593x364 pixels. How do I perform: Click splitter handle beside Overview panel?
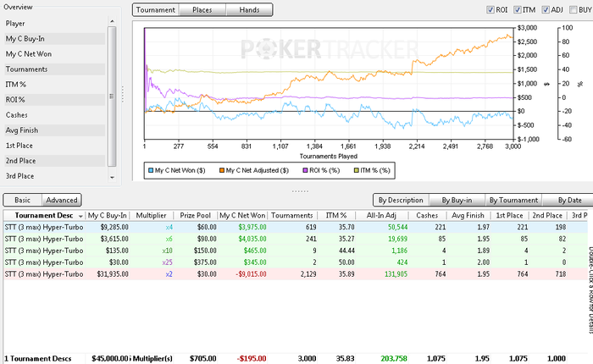123,95
